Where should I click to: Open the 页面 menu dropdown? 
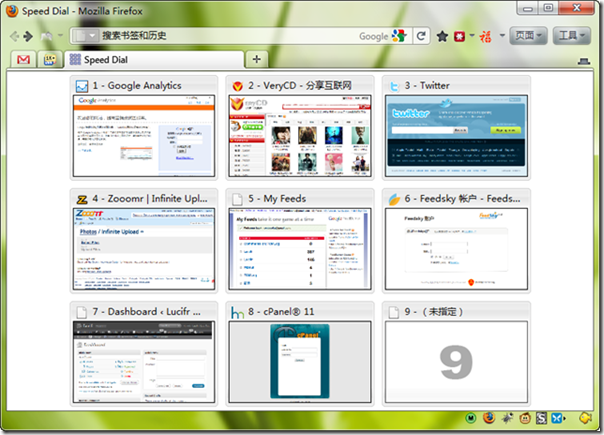tap(528, 36)
